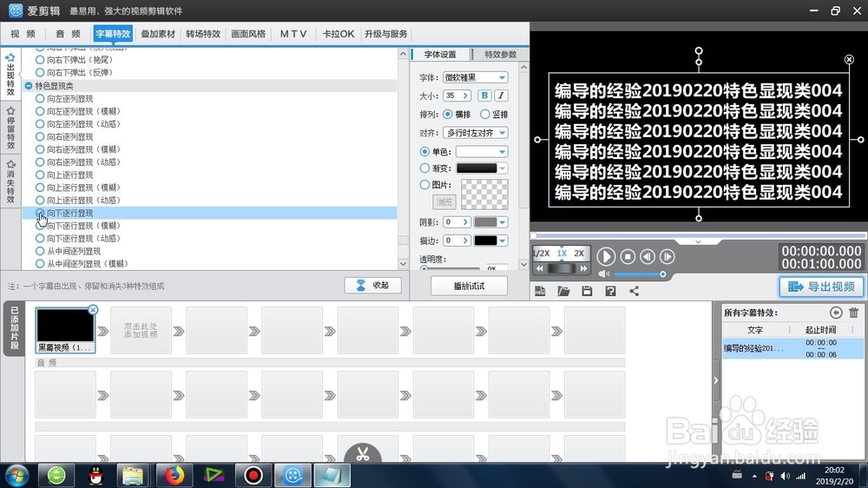The height and width of the screenshot is (488, 868).
Task: Step forward one frame in preview
Action: coord(667,256)
